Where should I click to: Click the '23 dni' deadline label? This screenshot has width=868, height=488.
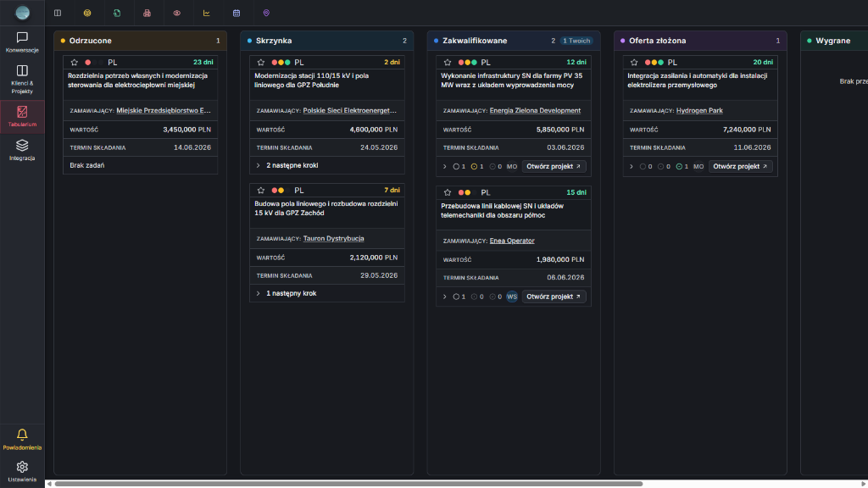pos(203,63)
